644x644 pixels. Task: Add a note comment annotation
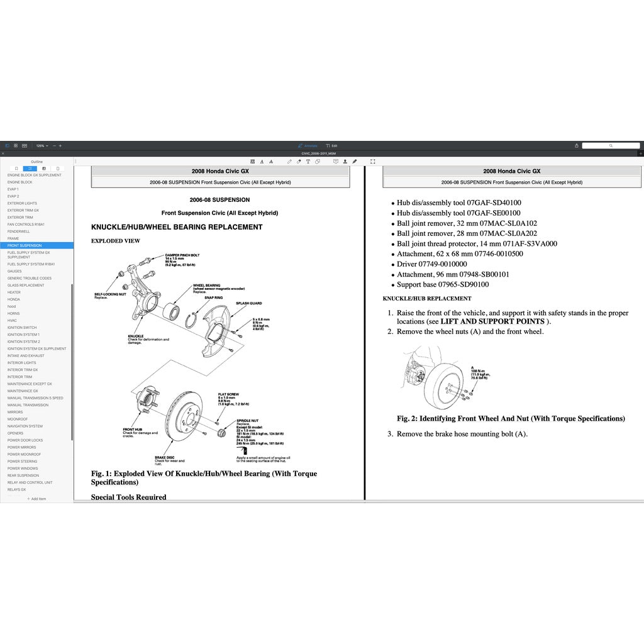(336, 162)
